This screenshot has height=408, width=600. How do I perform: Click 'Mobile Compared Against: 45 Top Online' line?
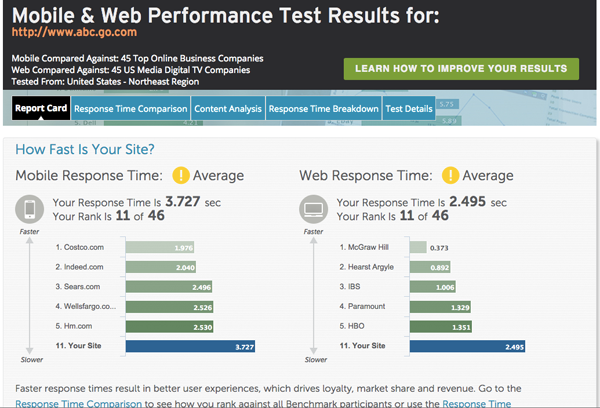pos(137,59)
